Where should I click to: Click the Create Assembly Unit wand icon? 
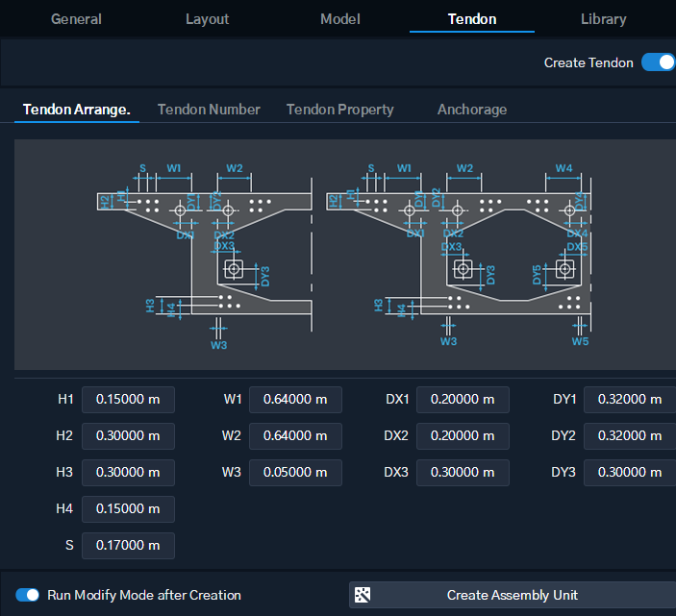[363, 595]
